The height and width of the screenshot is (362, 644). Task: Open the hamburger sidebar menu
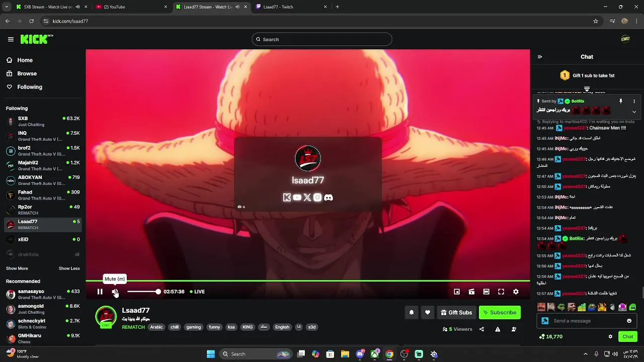tap(11, 39)
